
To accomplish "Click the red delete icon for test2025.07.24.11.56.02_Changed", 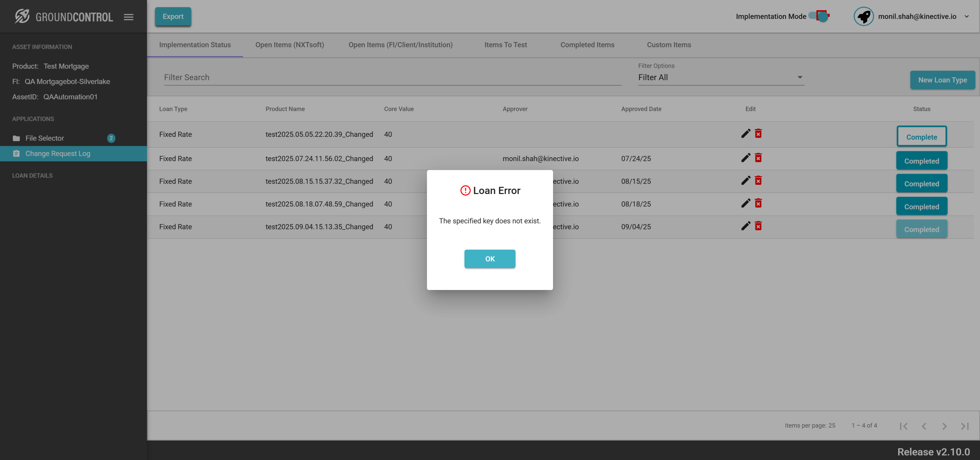I will click(758, 158).
